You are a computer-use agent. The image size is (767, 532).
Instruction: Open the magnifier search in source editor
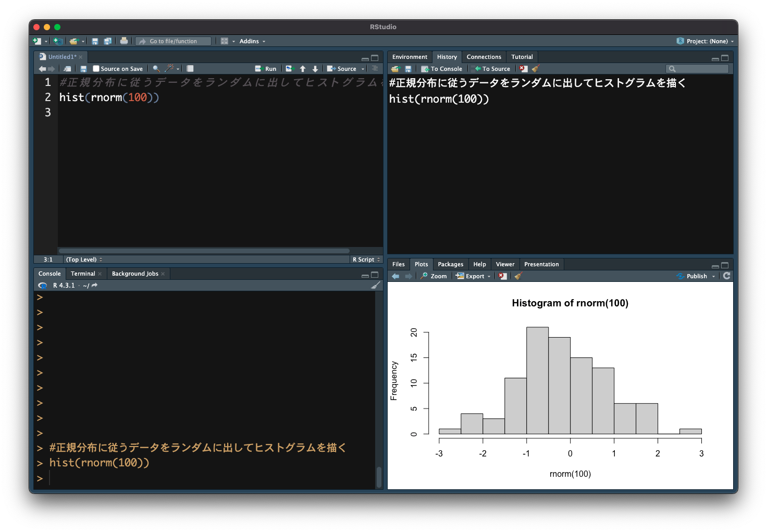[x=156, y=68]
